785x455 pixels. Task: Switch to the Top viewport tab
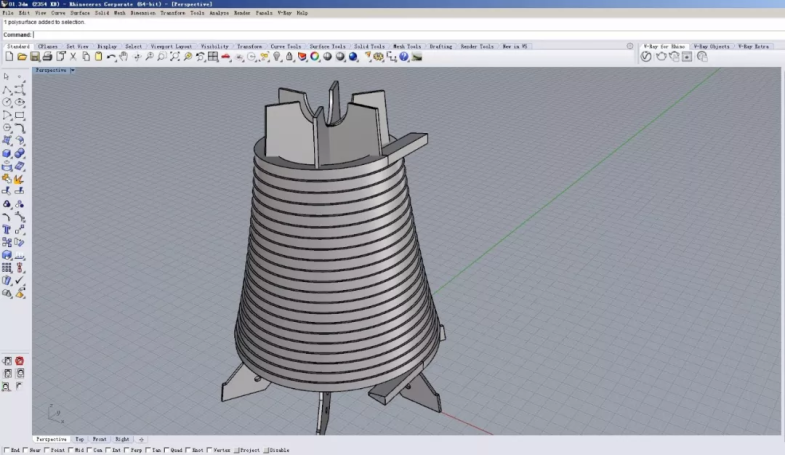(80, 439)
